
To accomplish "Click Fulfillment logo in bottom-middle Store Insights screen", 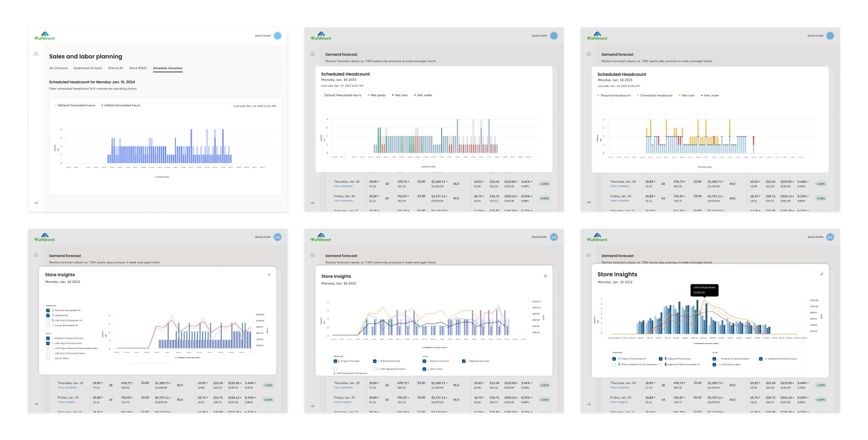I will [x=320, y=237].
